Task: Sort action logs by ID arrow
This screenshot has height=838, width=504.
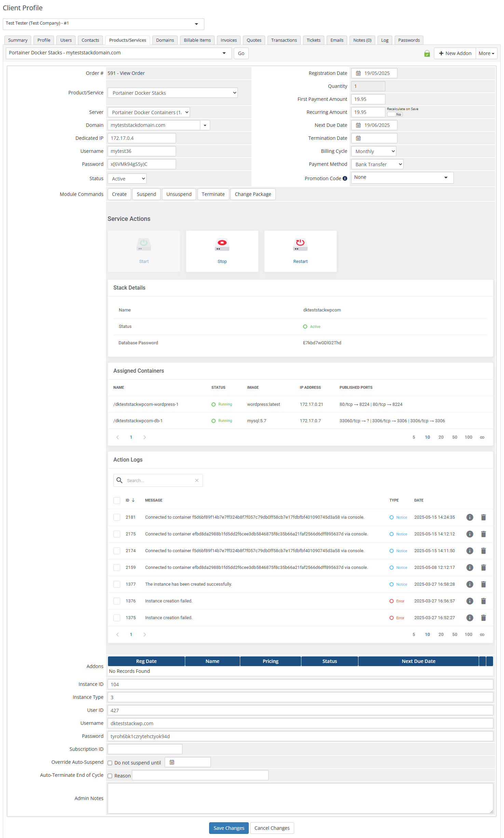Action: click(133, 500)
